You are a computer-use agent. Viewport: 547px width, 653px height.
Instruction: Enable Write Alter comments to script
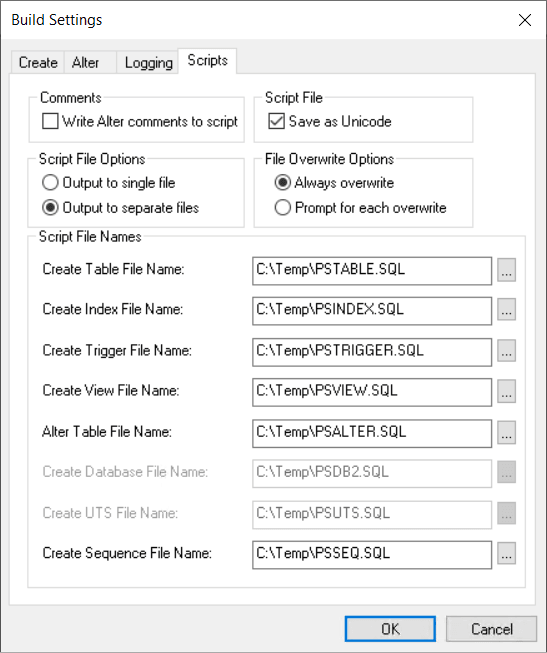(x=140, y=122)
